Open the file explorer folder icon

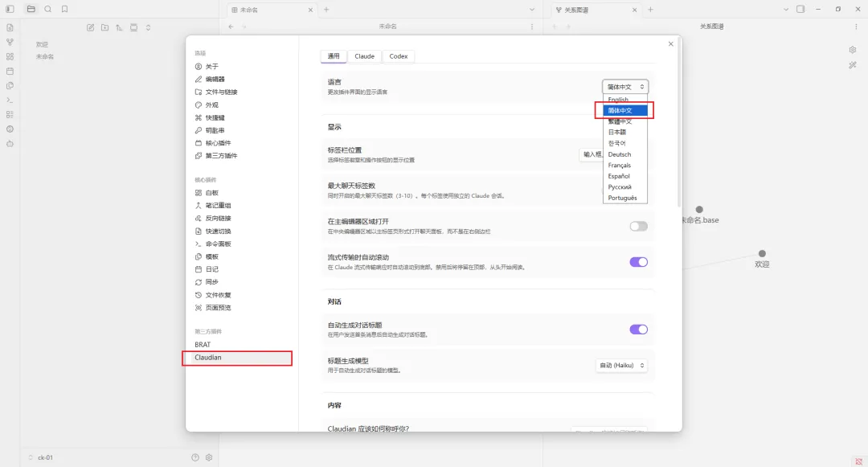31,10
